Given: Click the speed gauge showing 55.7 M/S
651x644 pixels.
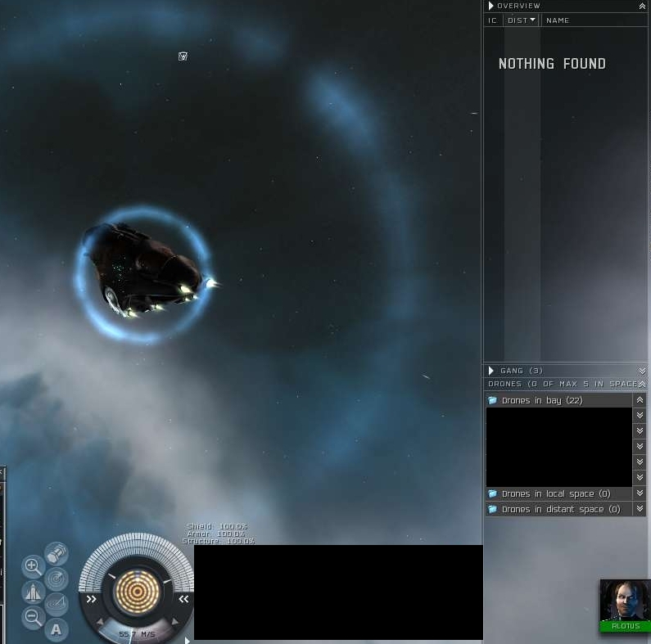Looking at the screenshot, I should coord(137,634).
